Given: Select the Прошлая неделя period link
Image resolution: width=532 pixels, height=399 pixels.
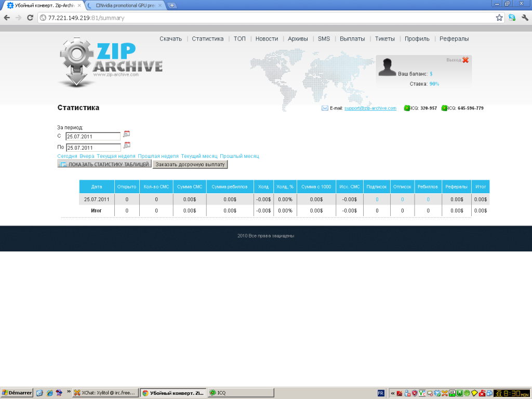Looking at the screenshot, I should [x=158, y=156].
